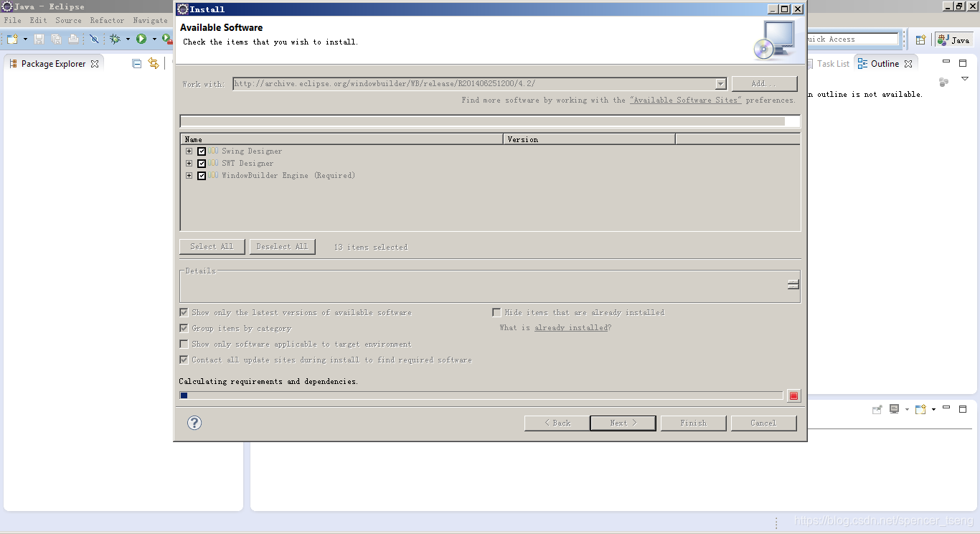The image size is (980, 534).
Task: Uncheck the Swing Designer checkbox
Action: (x=202, y=151)
